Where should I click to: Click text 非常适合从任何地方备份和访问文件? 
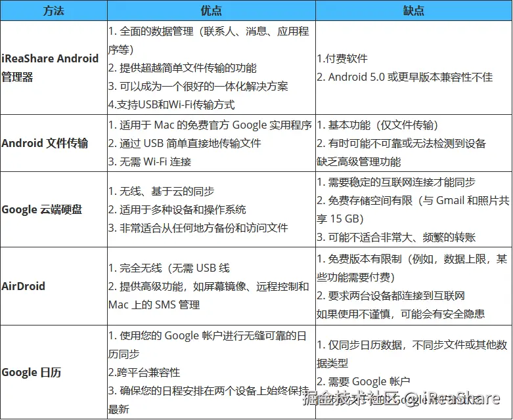[204, 228]
